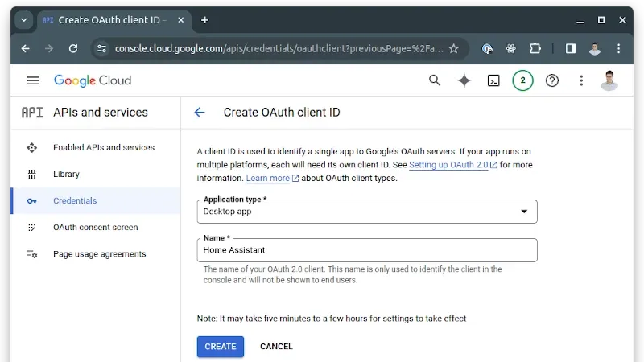Activate Cloud Shell terminal icon

[493, 81]
